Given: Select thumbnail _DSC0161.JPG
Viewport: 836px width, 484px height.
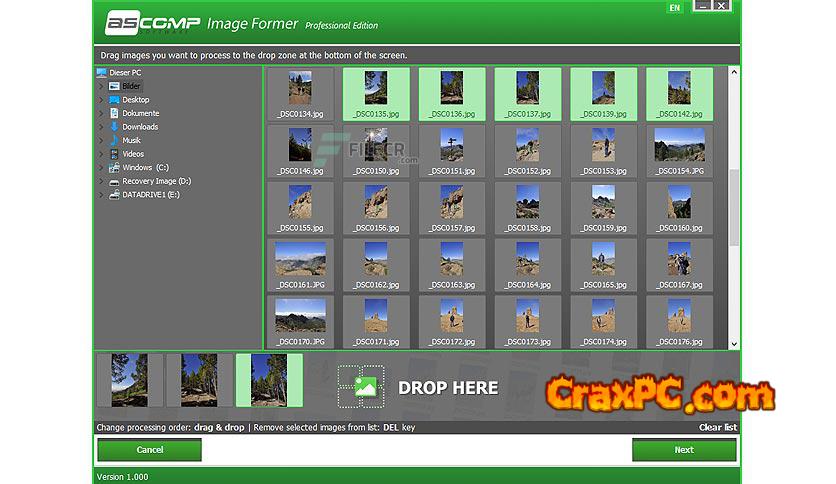Looking at the screenshot, I should pyautogui.click(x=301, y=265).
